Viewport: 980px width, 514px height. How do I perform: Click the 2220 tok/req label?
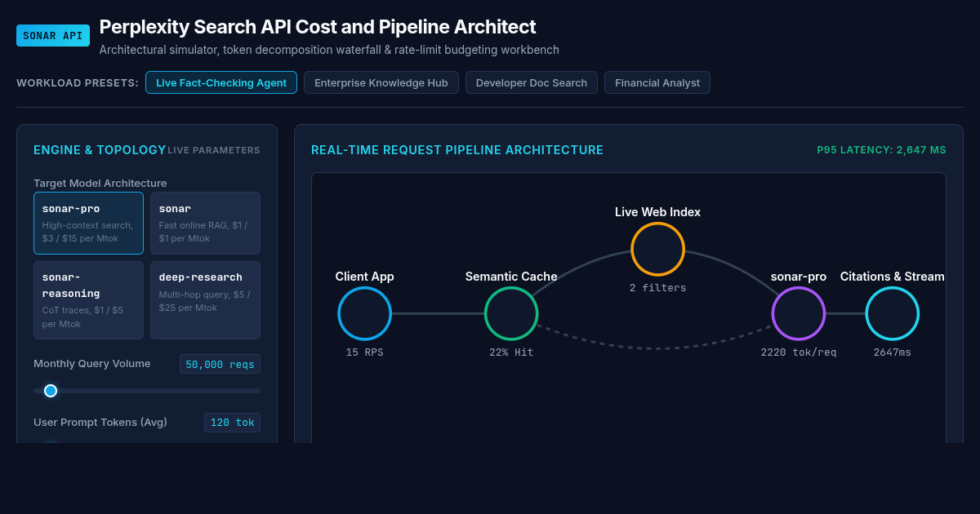(799, 352)
